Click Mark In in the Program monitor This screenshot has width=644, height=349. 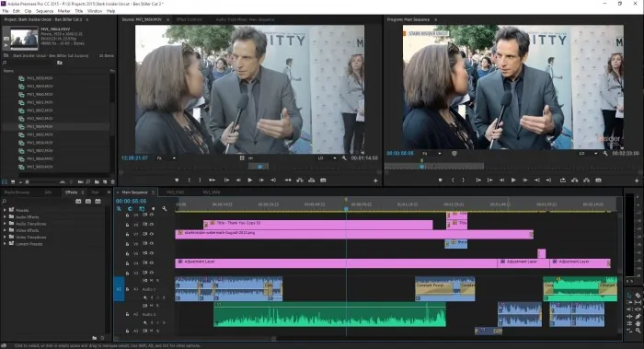(453, 180)
